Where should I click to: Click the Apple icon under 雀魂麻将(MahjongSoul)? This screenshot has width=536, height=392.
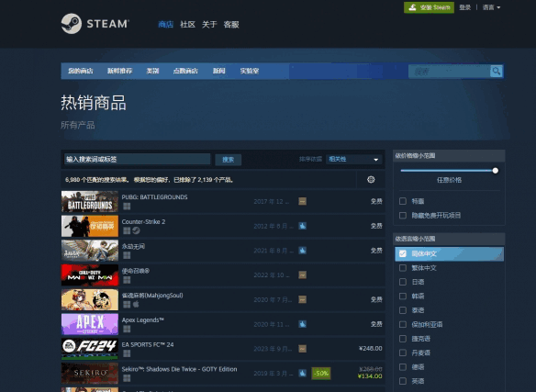[136, 304]
